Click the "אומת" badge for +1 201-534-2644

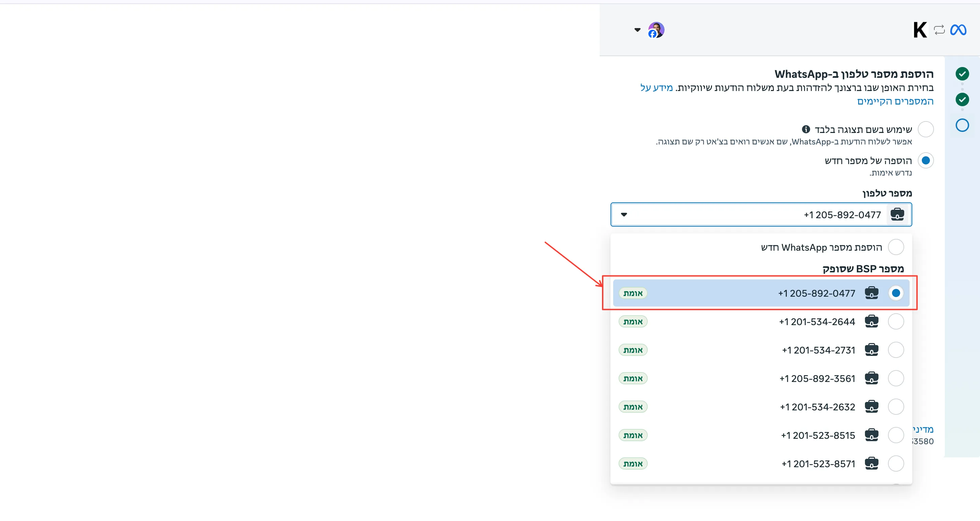(x=633, y=321)
